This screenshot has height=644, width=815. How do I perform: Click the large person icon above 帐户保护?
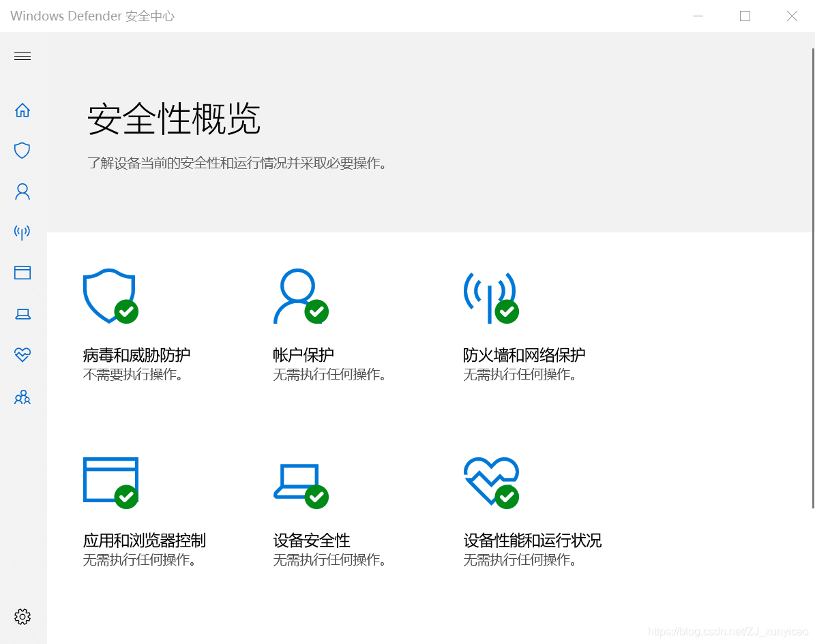[x=301, y=296]
